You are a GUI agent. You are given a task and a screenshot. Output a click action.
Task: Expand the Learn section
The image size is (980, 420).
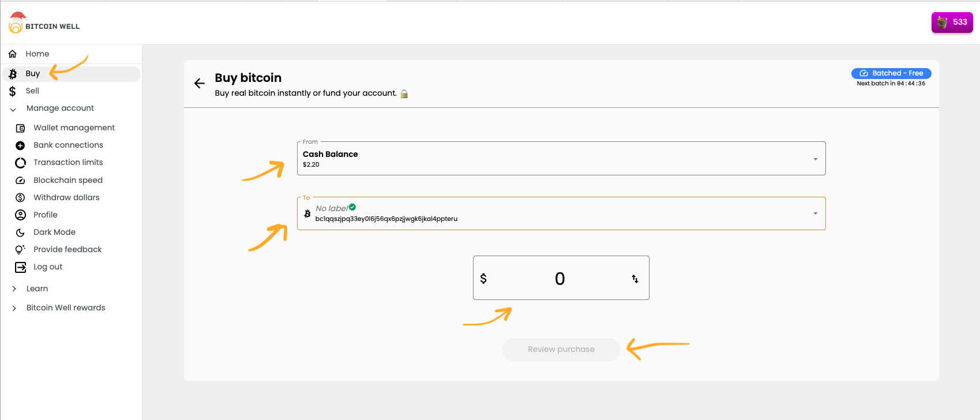(37, 288)
